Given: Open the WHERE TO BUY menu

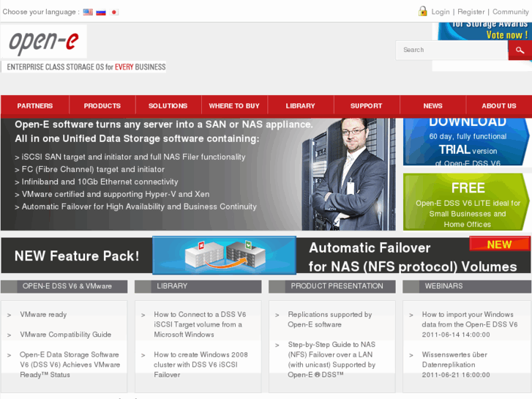Looking at the screenshot, I should click(x=234, y=106).
